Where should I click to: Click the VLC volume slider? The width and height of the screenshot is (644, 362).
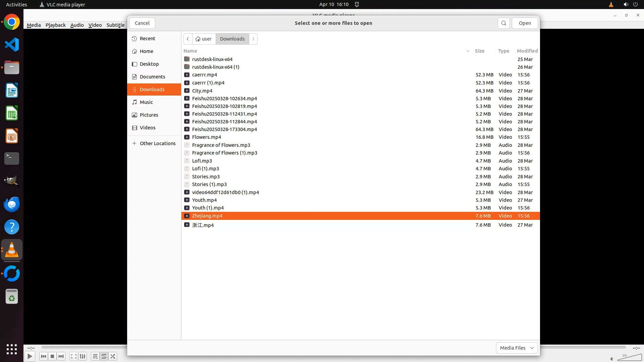(630, 358)
